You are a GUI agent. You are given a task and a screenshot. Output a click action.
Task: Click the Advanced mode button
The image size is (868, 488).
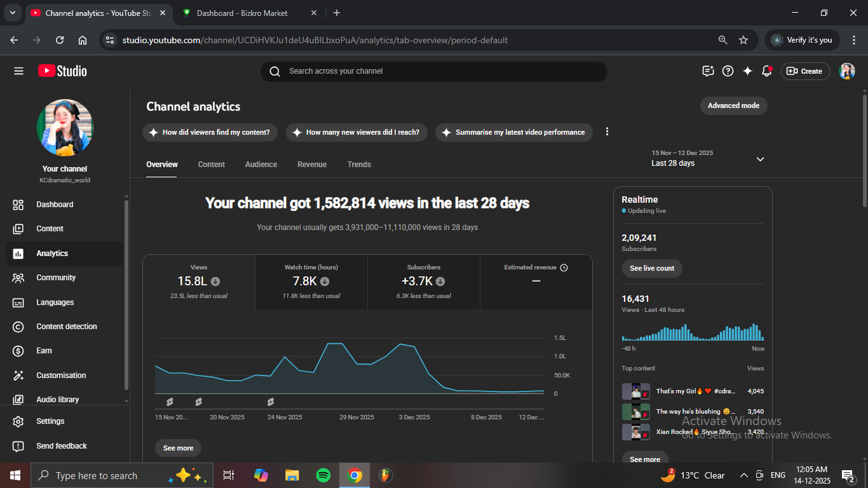pos(733,105)
